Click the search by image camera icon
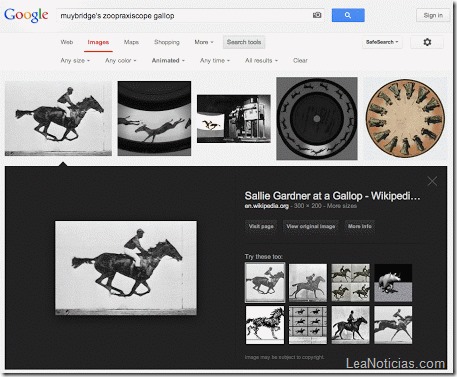The image size is (457, 377). pyautogui.click(x=317, y=15)
